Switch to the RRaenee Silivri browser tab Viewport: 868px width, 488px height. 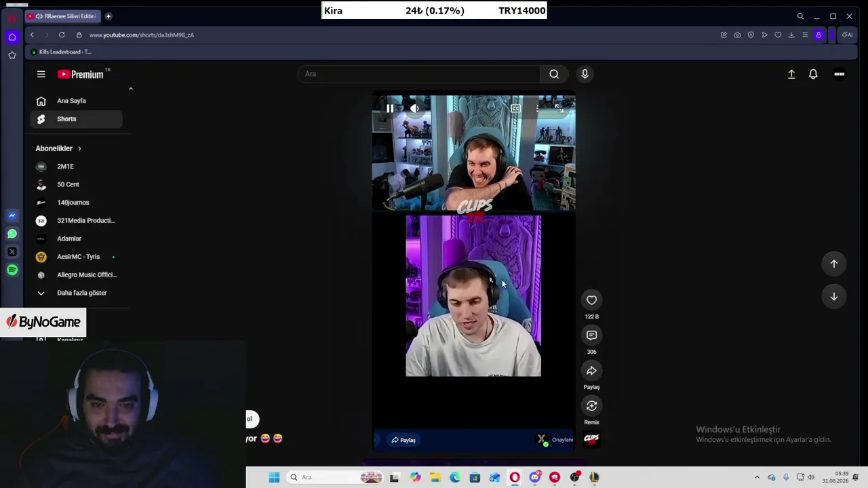64,16
